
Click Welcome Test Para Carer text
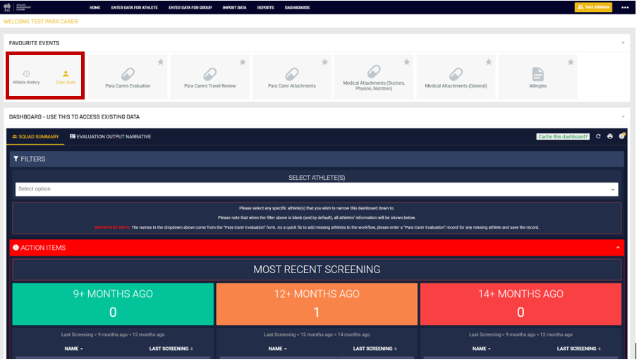[41, 21]
